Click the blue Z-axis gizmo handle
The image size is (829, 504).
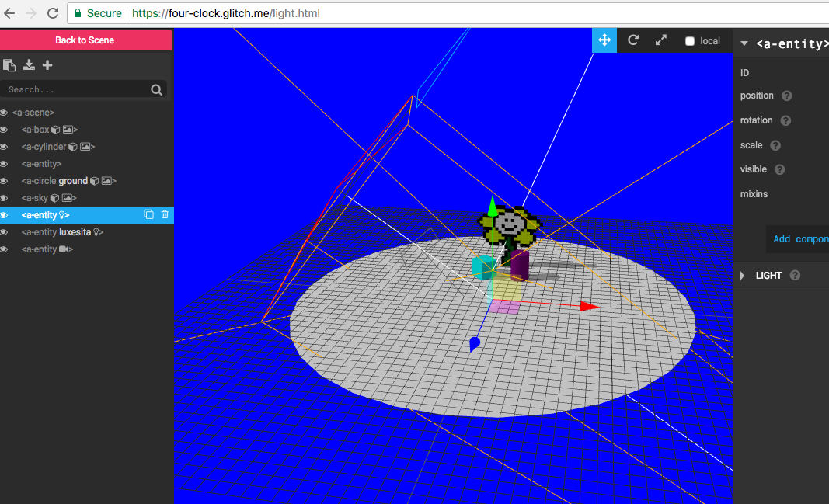point(475,344)
